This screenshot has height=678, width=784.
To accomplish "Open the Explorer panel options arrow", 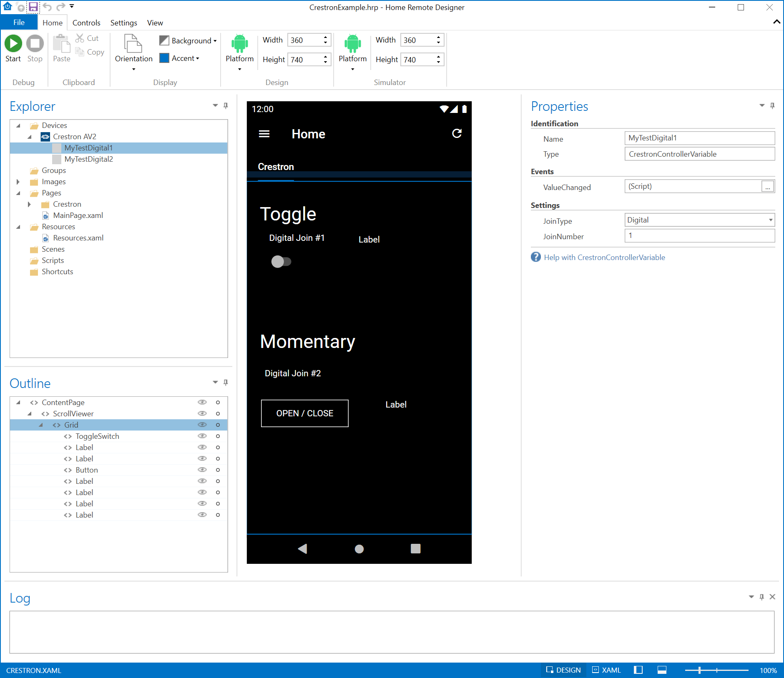I will tap(215, 105).
